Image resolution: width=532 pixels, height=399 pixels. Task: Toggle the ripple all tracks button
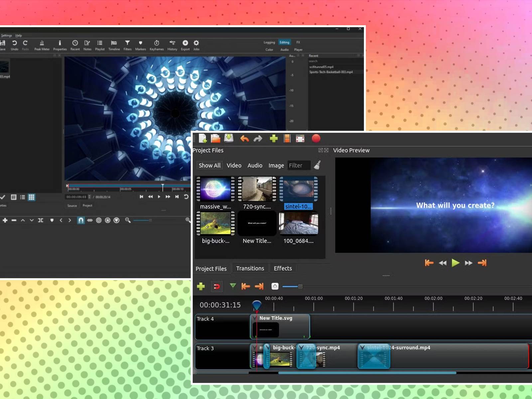pyautogui.click(x=107, y=220)
